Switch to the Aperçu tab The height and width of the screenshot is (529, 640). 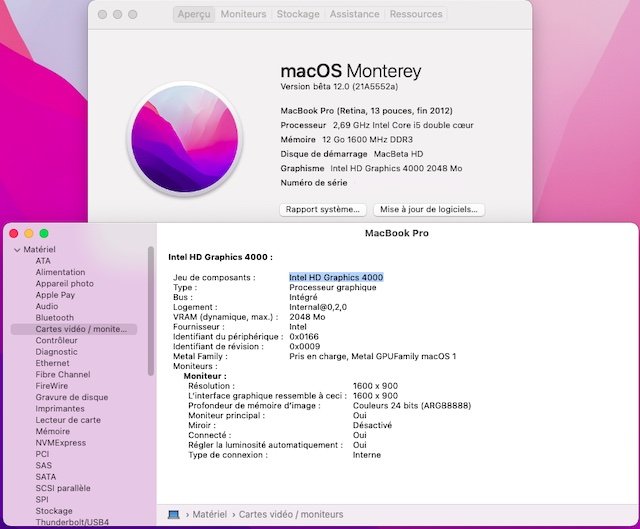(194, 14)
